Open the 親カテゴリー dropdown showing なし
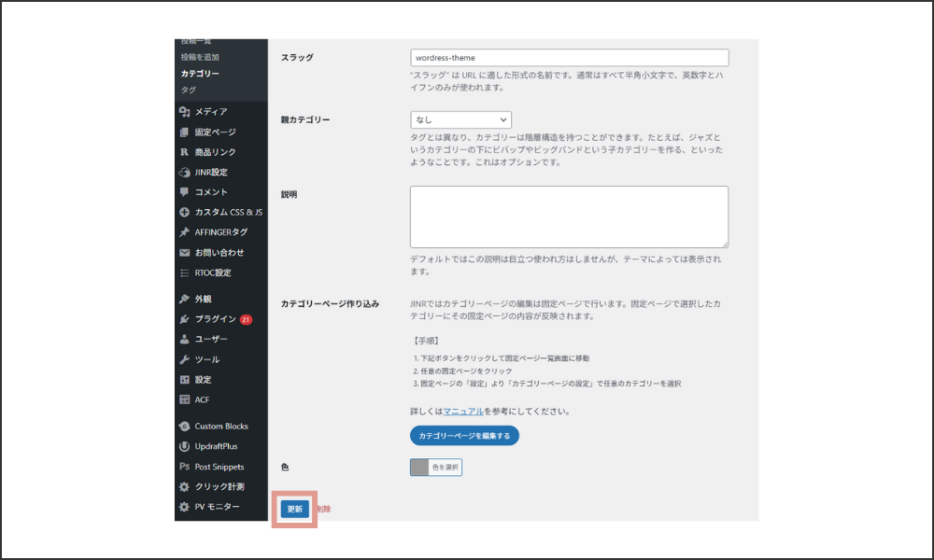Viewport: 934px width, 560px height. tap(460, 119)
